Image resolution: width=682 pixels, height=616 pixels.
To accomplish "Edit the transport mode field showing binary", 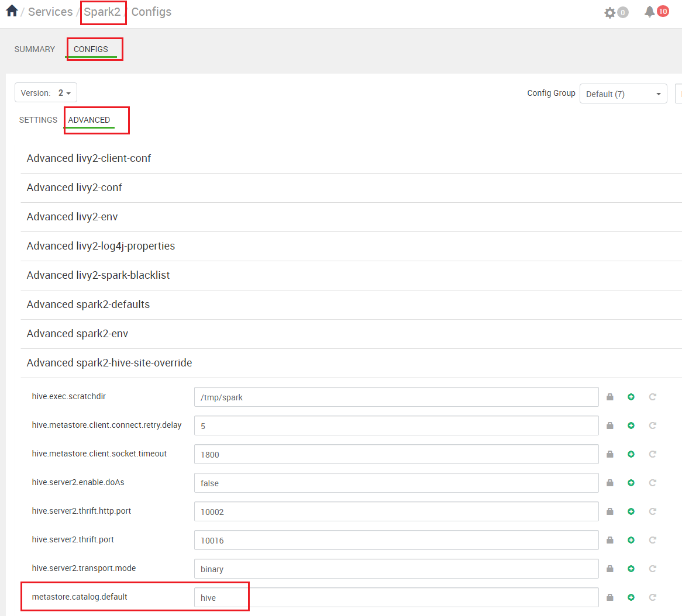I will point(396,569).
